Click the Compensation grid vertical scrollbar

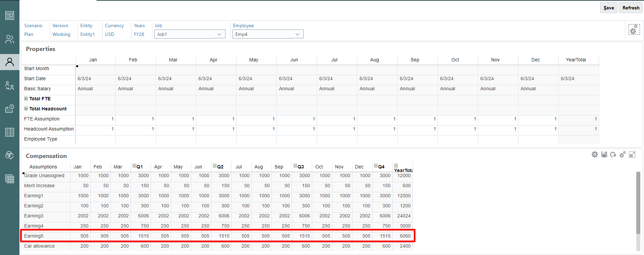pos(638,203)
